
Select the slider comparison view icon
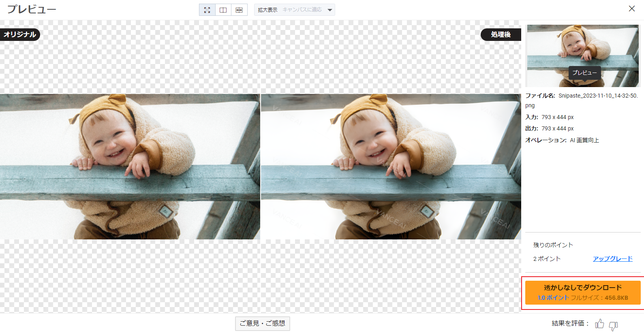[x=239, y=10]
